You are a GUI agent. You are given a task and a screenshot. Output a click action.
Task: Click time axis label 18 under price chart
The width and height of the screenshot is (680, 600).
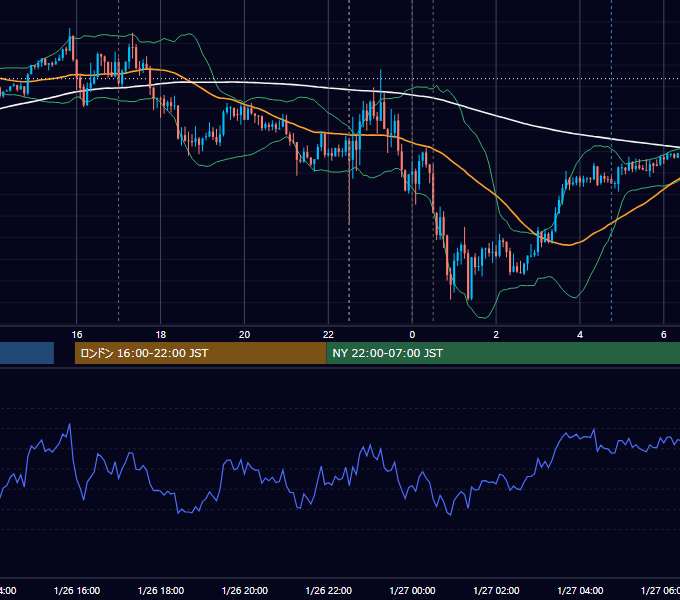pos(160,334)
